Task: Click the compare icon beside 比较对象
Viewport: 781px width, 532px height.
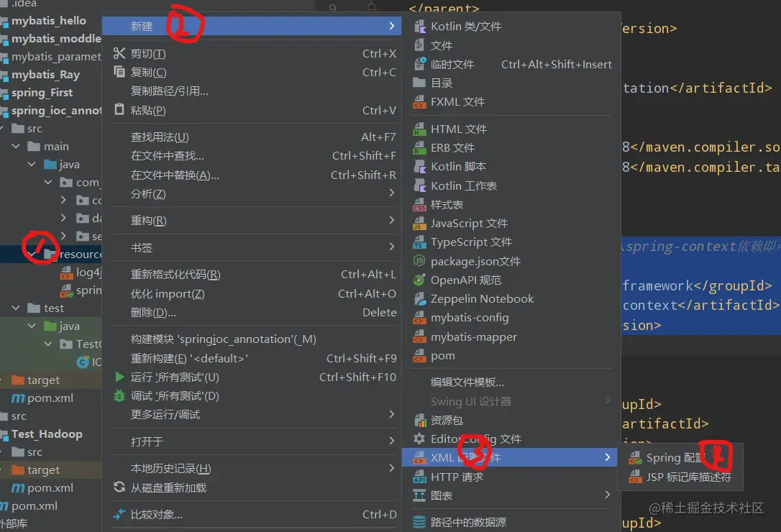Action: [x=119, y=514]
